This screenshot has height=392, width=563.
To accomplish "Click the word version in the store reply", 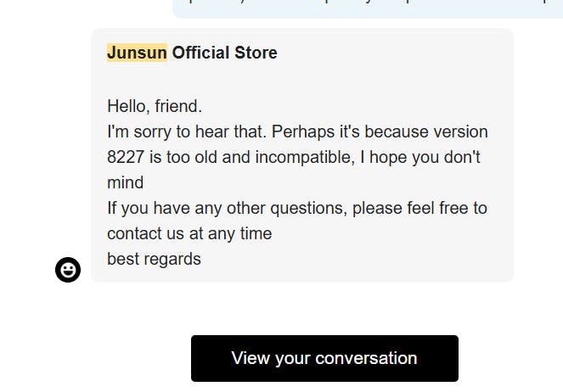I will click(460, 132).
